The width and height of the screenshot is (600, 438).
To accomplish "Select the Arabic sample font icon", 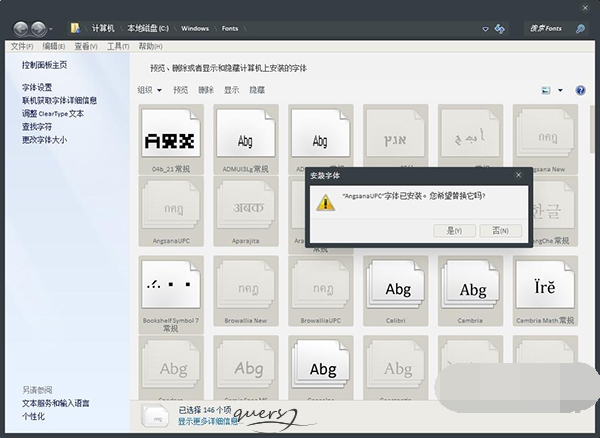I will [x=470, y=135].
